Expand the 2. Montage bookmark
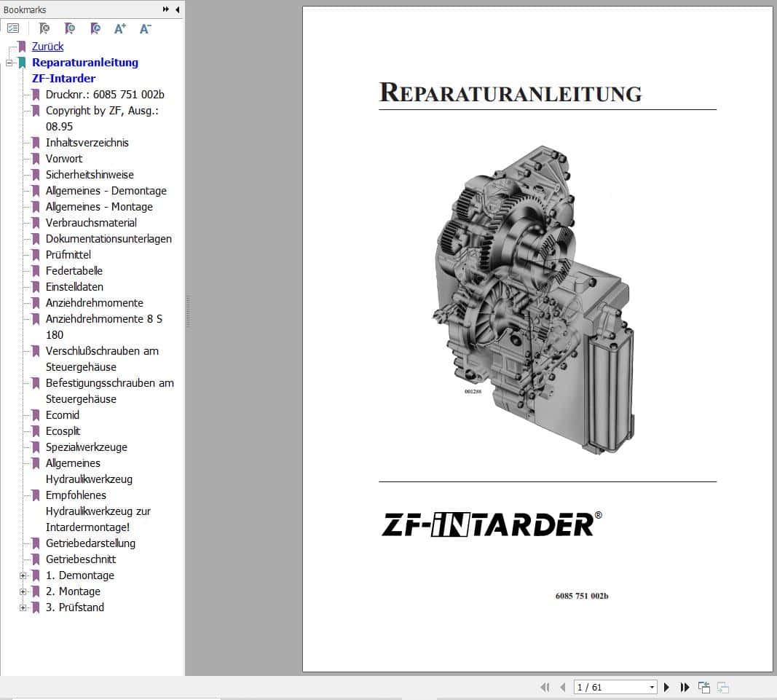This screenshot has height=700, width=777. click(23, 592)
